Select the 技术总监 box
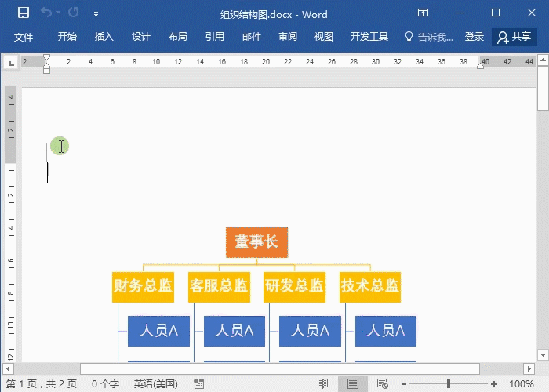The image size is (549, 392). [370, 288]
